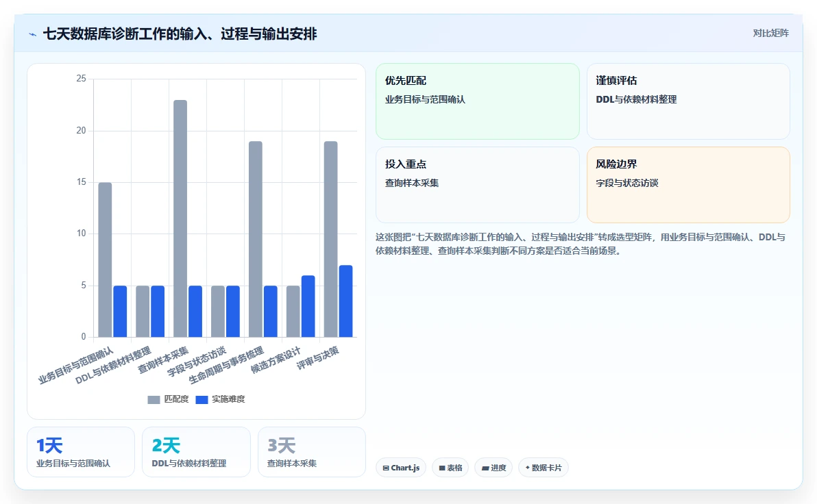Click the blue 实施难度 bar for 生命周期与事务梳理
817x504 pixels.
pyautogui.click(x=271, y=312)
